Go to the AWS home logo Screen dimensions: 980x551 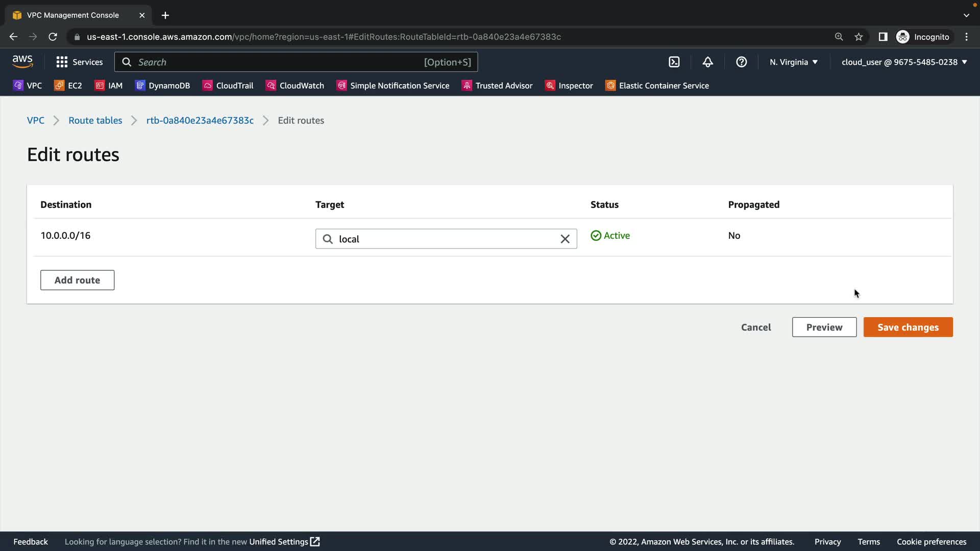click(x=22, y=62)
